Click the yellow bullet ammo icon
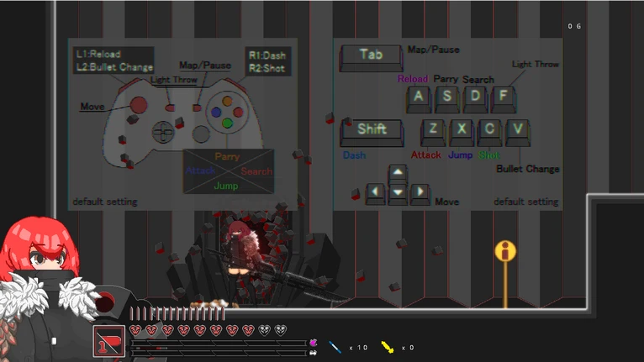Image resolution: width=644 pixels, height=362 pixels. coord(388,347)
